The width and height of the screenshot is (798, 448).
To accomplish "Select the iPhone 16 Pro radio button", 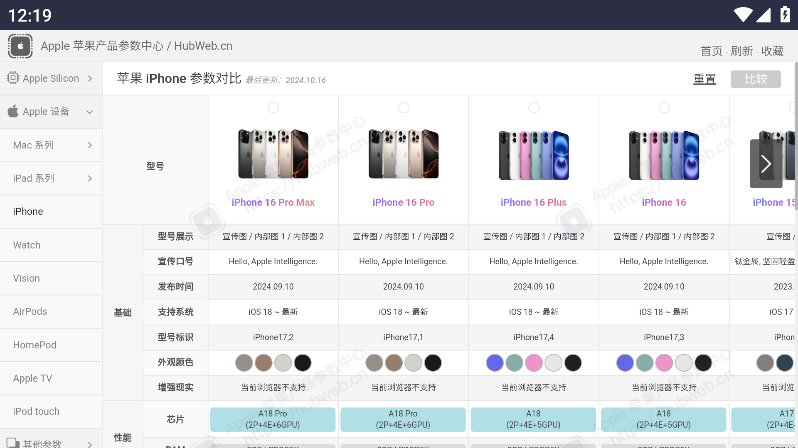I will click(404, 107).
